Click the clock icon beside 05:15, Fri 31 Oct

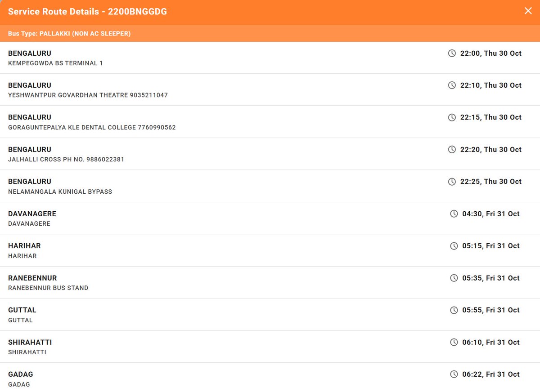coord(454,246)
